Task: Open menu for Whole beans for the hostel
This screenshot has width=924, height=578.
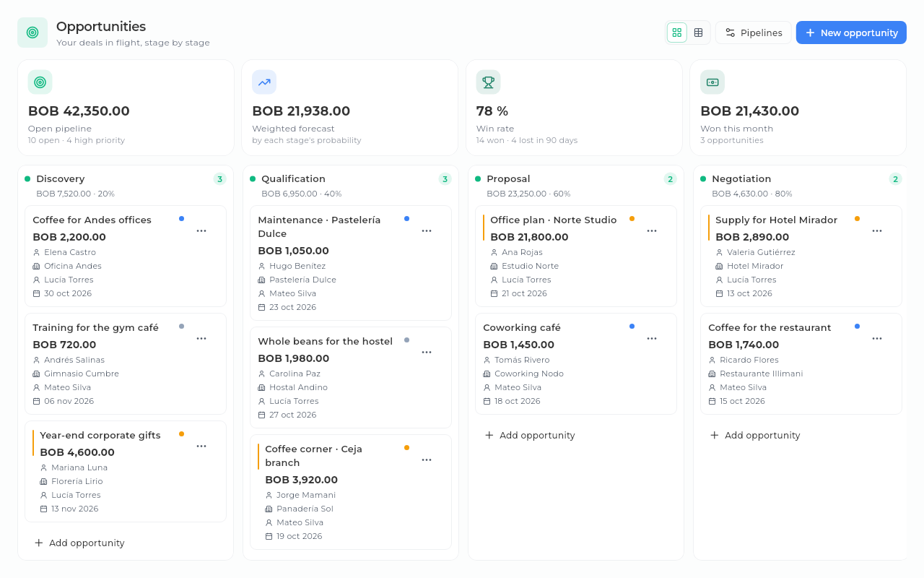Action: [x=427, y=352]
